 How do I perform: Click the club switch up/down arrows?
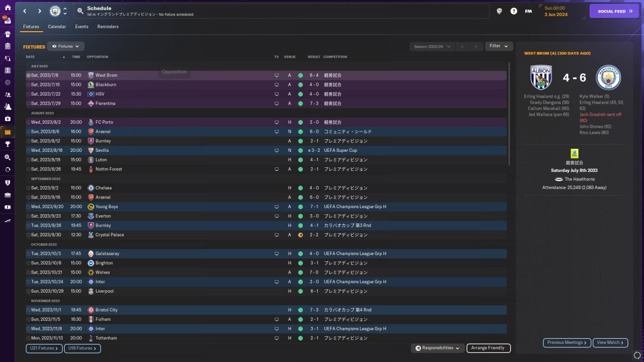(x=65, y=11)
